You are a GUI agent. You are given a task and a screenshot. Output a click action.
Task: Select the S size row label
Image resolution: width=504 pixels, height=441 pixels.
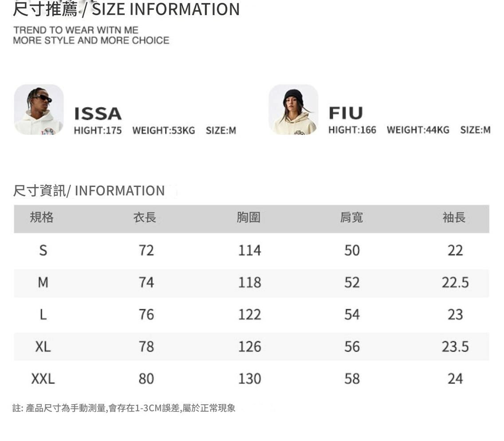[43, 250]
